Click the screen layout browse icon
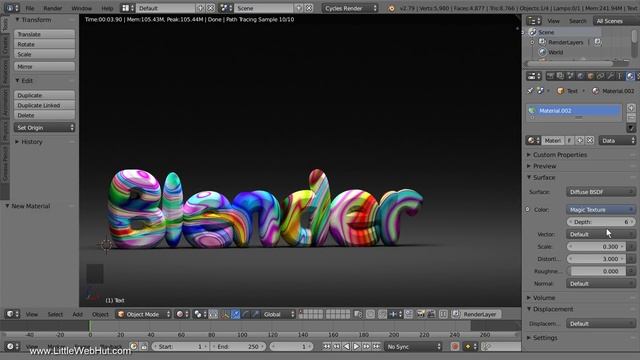The width and height of the screenshot is (640, 360). click(x=128, y=8)
